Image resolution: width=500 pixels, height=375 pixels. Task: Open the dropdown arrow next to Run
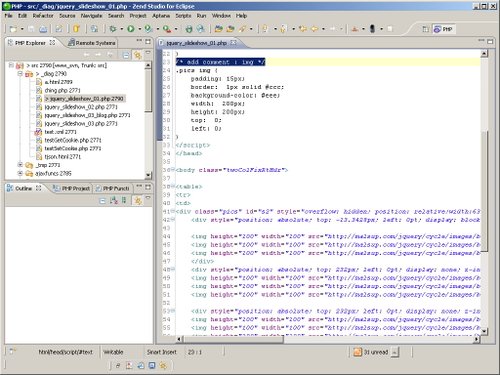[140, 29]
